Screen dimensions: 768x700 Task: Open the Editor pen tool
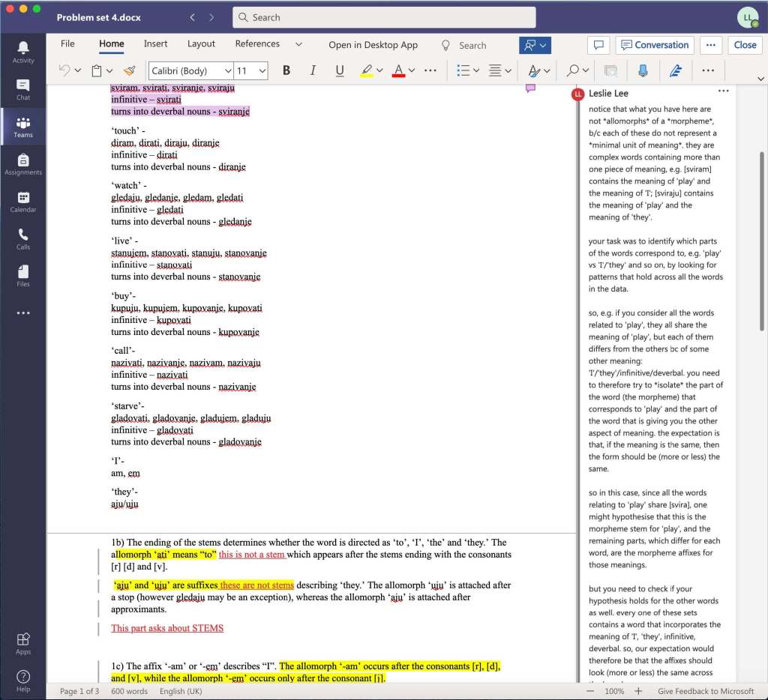point(676,70)
